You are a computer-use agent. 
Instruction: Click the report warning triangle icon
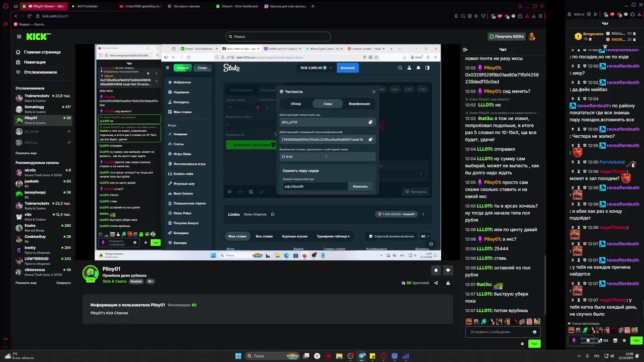pos(448,283)
